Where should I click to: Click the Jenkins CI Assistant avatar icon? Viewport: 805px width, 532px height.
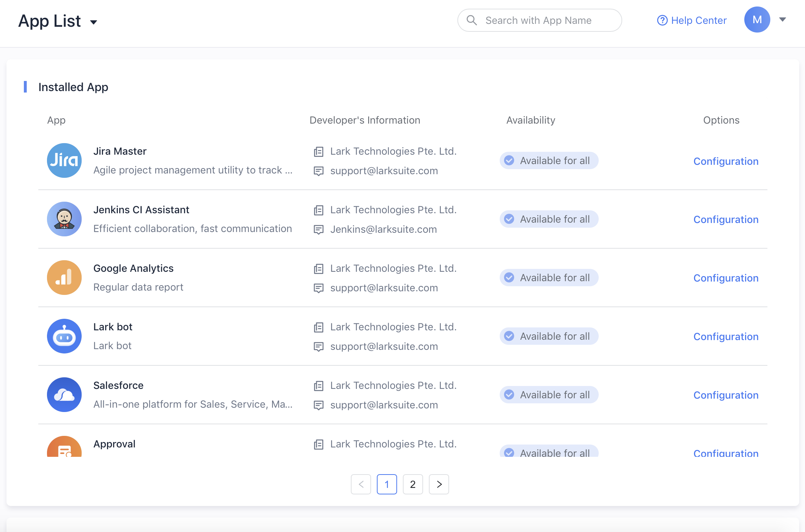pyautogui.click(x=64, y=219)
